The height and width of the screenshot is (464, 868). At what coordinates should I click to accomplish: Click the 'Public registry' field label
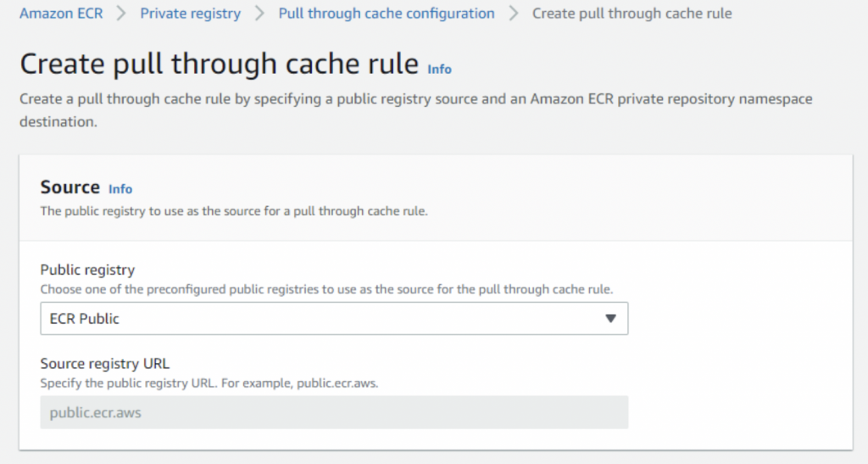pyautogui.click(x=87, y=270)
